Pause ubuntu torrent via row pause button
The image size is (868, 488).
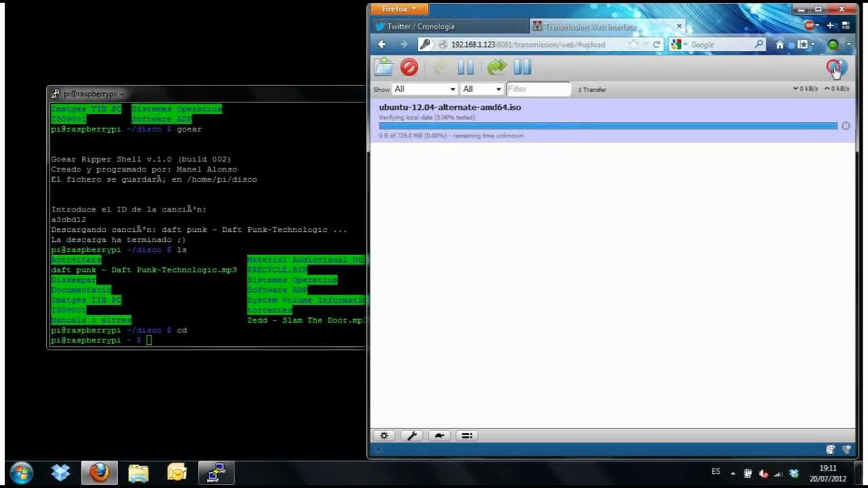(x=846, y=126)
